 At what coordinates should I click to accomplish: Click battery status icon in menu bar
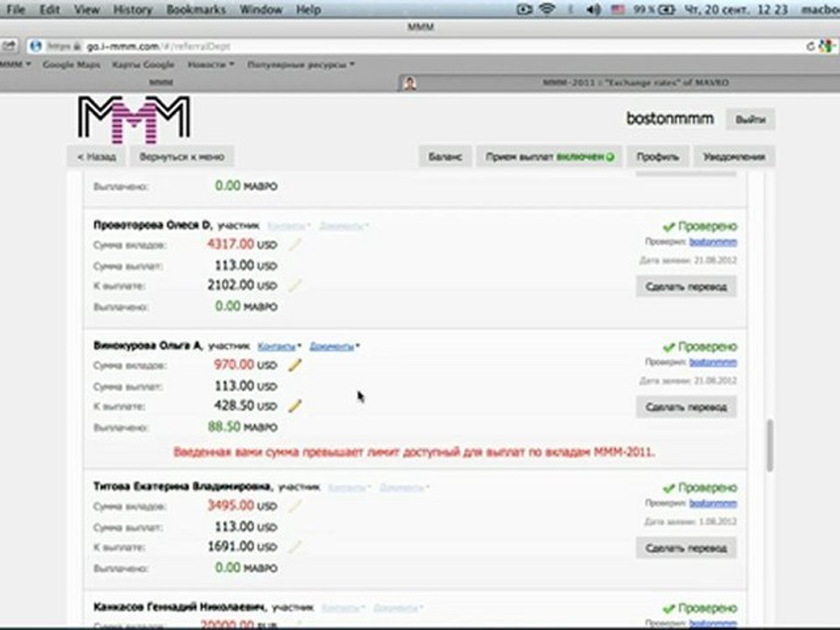tap(667, 9)
